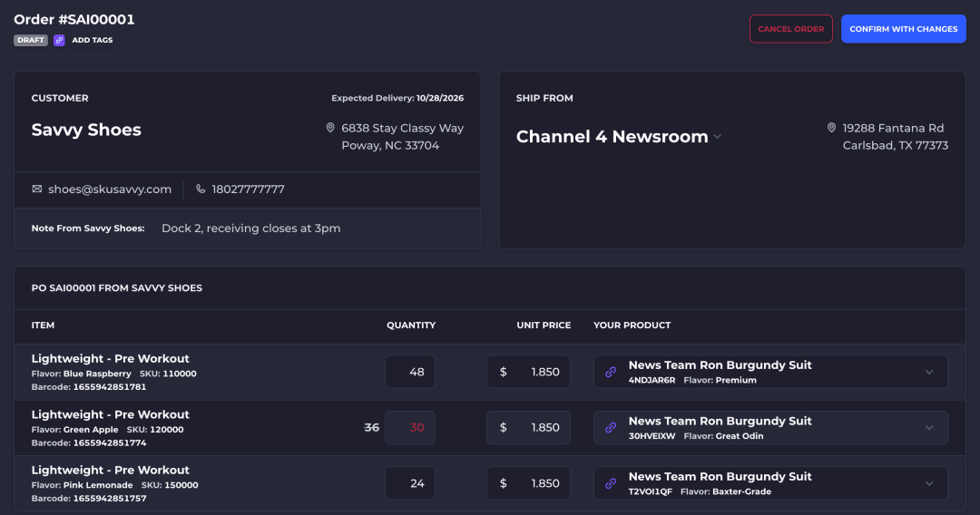
Task: Click the Add Tags button
Action: tap(93, 40)
